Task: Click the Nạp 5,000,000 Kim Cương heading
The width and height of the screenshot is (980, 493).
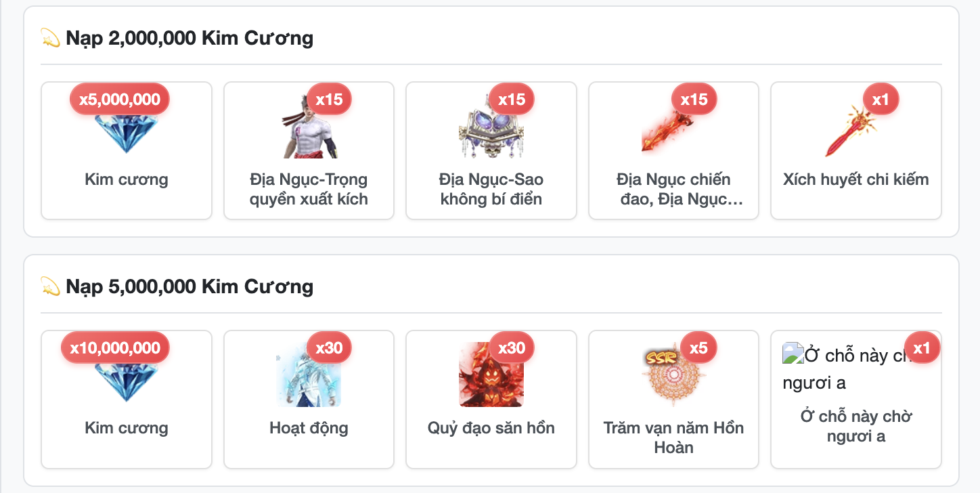Action: point(190,286)
